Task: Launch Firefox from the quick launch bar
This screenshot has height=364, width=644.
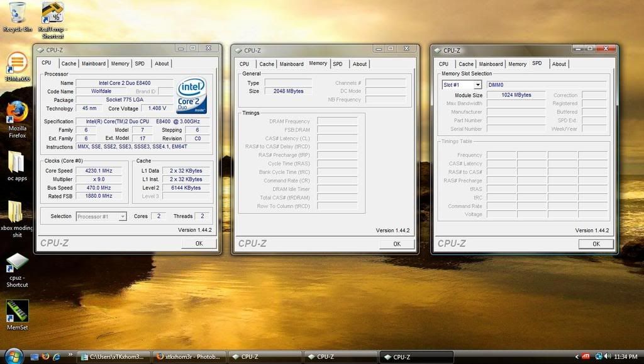Action: 45,356
